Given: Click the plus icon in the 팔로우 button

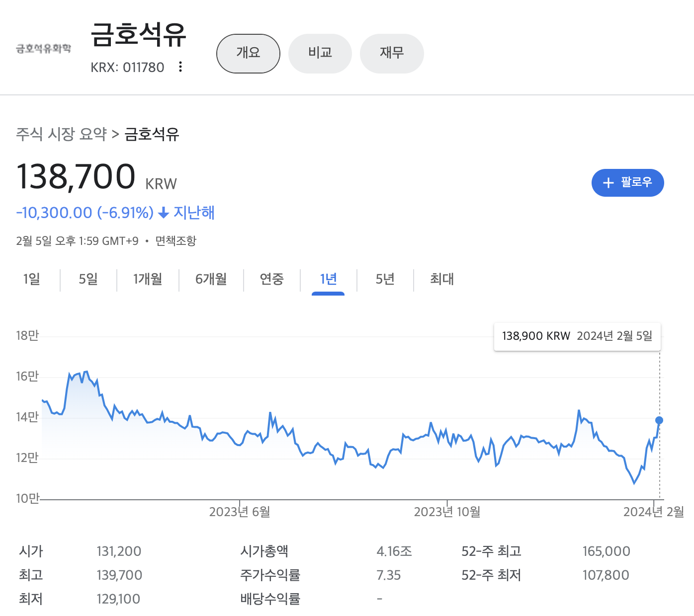Looking at the screenshot, I should [x=608, y=183].
